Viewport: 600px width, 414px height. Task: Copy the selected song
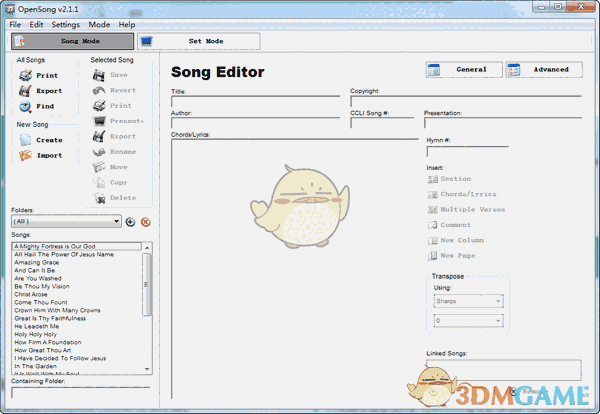click(x=110, y=182)
